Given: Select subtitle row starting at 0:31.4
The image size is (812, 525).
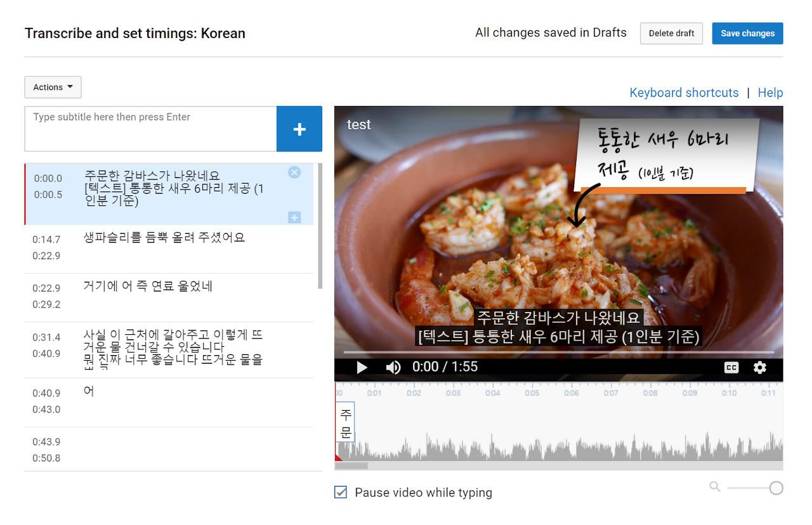Looking at the screenshot, I should tap(169, 350).
